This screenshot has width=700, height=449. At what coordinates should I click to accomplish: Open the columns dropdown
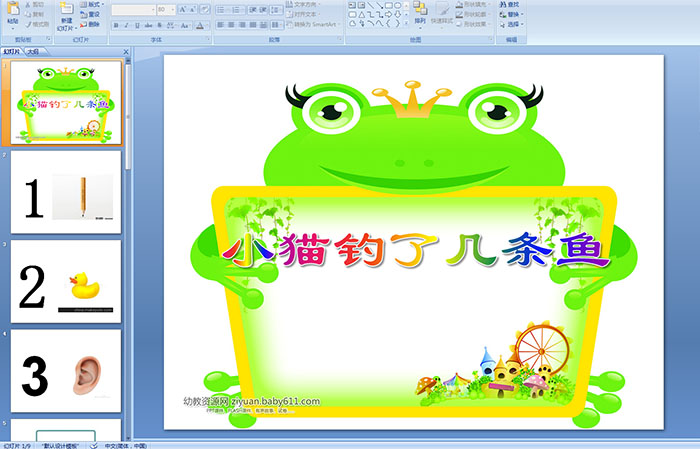[276, 25]
